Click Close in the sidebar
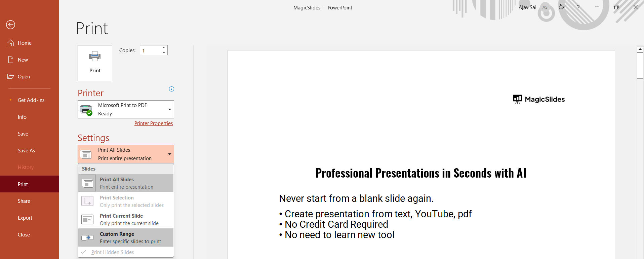This screenshot has width=644, height=259. click(x=29, y=235)
